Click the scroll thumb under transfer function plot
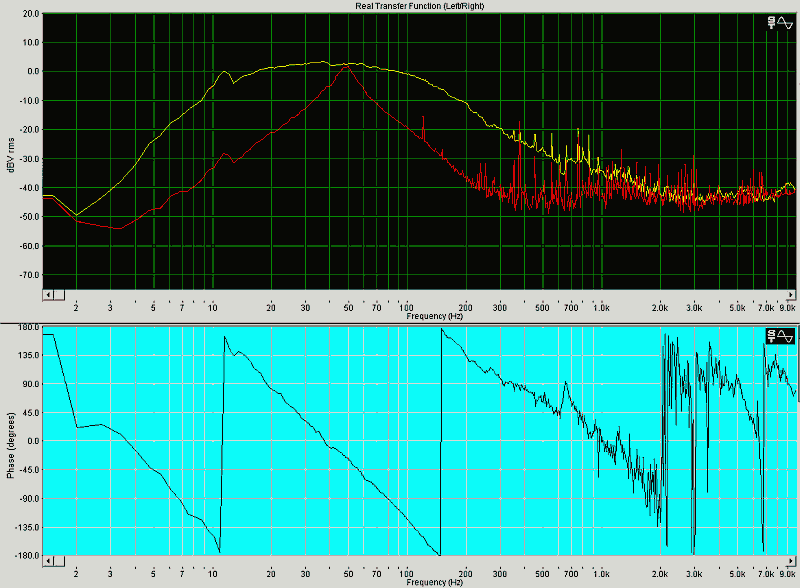Screen dimensions: 800x588 (x=59, y=295)
